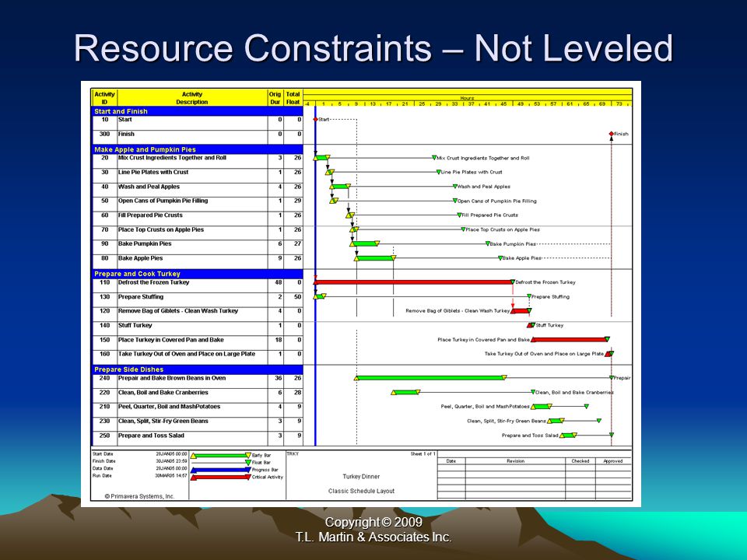This screenshot has height=560, width=747.
Task: Click the green Bake Apple Pies bar
Action: [x=375, y=258]
